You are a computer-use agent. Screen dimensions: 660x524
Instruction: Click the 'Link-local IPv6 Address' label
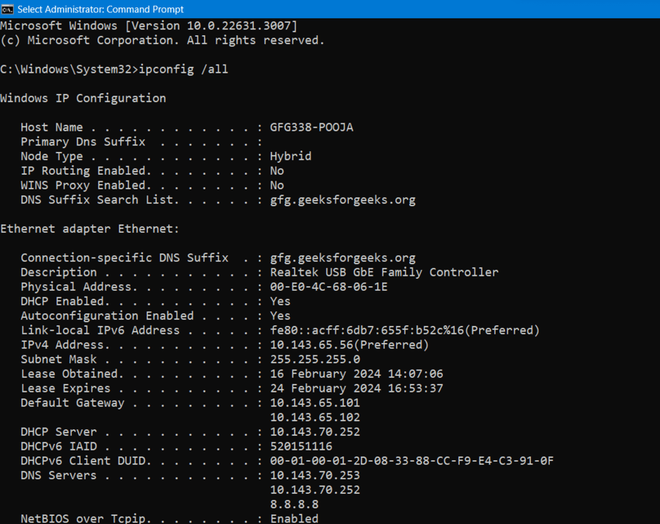click(x=100, y=330)
